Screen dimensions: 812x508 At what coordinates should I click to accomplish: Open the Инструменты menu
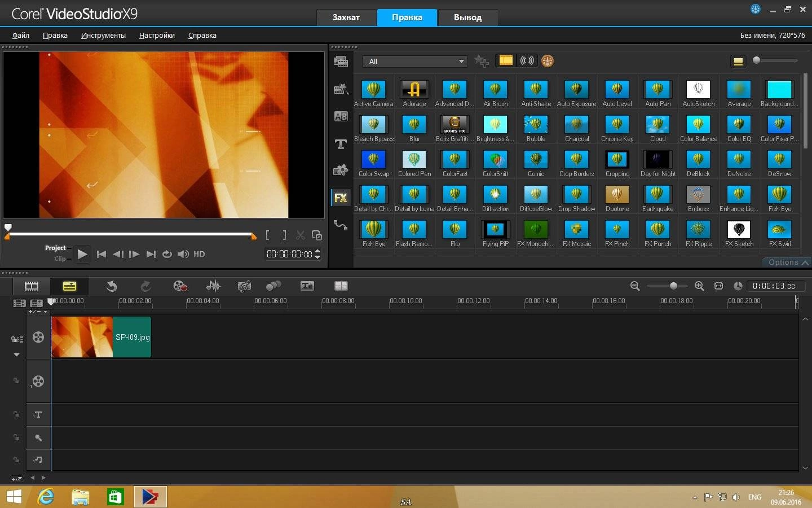103,35
